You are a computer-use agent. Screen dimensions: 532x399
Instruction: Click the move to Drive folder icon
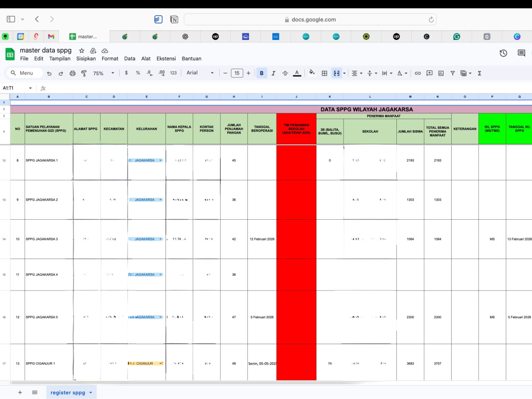tap(93, 51)
